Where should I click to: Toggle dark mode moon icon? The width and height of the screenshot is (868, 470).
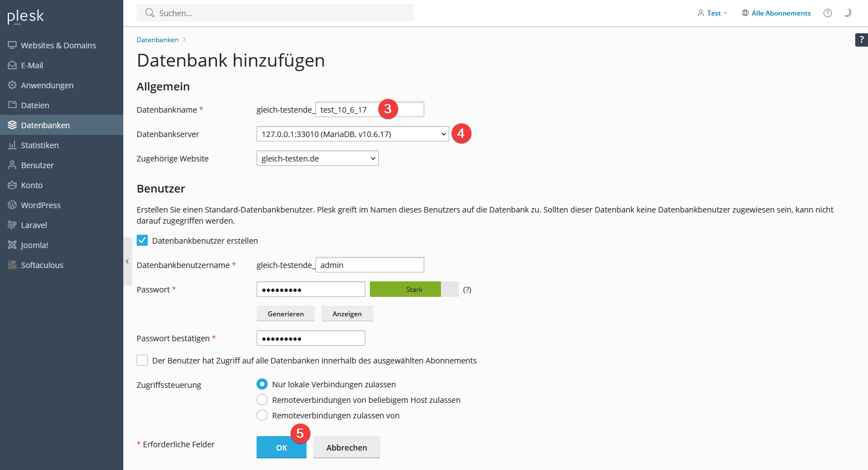[847, 13]
